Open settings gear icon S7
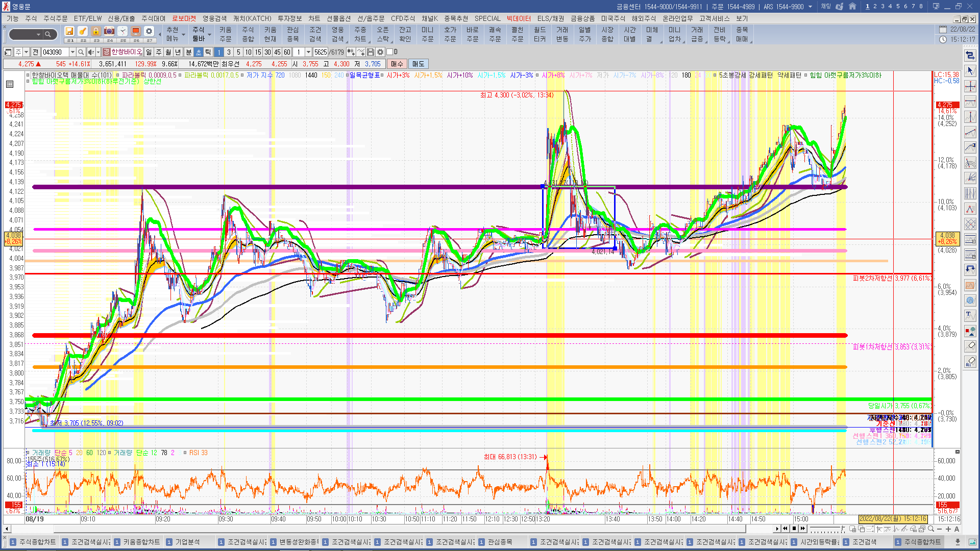 coord(149,32)
